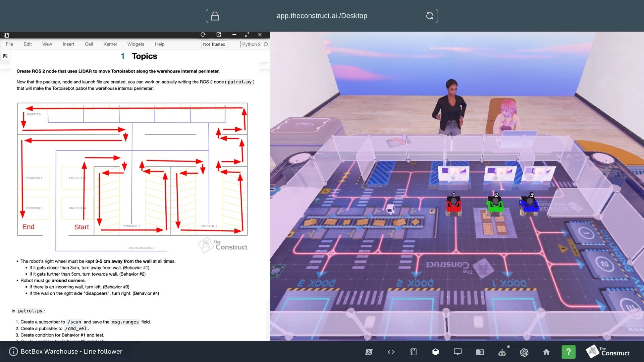The height and width of the screenshot is (362, 644).
Task: Open the robot assistant icon
Action: (x=502, y=352)
